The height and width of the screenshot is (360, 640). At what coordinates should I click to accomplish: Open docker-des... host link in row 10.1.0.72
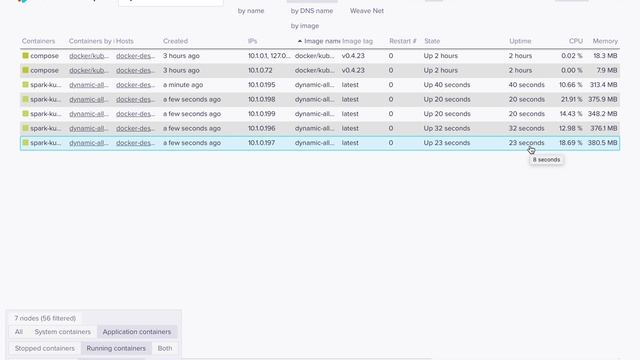click(x=136, y=70)
